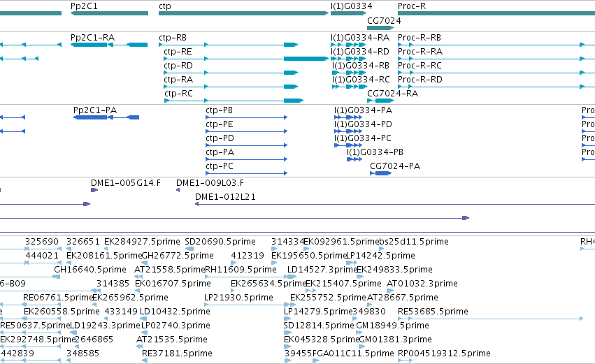
Task: Click the EK016707.5prime EST label
Action: (x=173, y=284)
